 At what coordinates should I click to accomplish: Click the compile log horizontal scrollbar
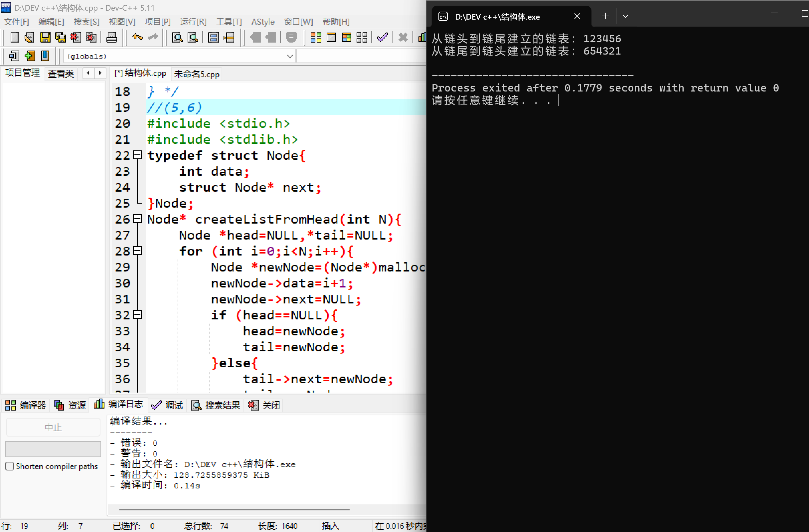(234, 510)
